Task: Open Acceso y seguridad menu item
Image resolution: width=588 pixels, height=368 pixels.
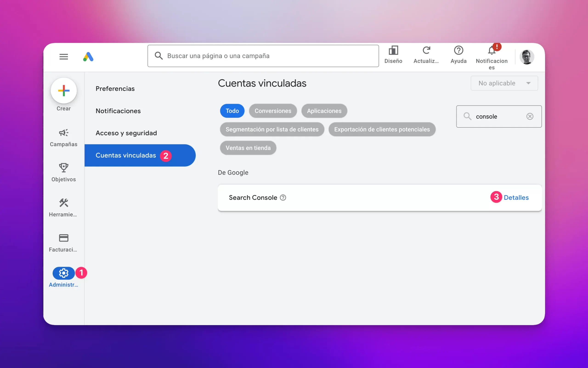Action: point(126,133)
